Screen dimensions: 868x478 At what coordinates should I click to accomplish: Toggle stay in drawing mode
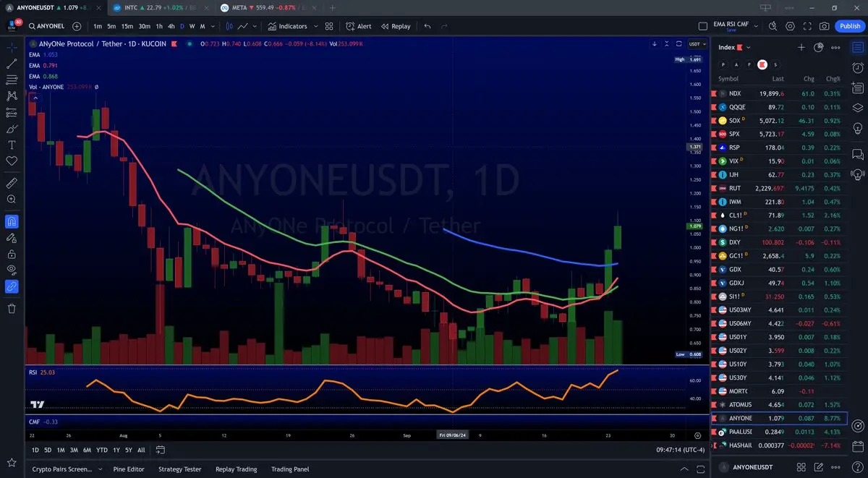(x=12, y=237)
